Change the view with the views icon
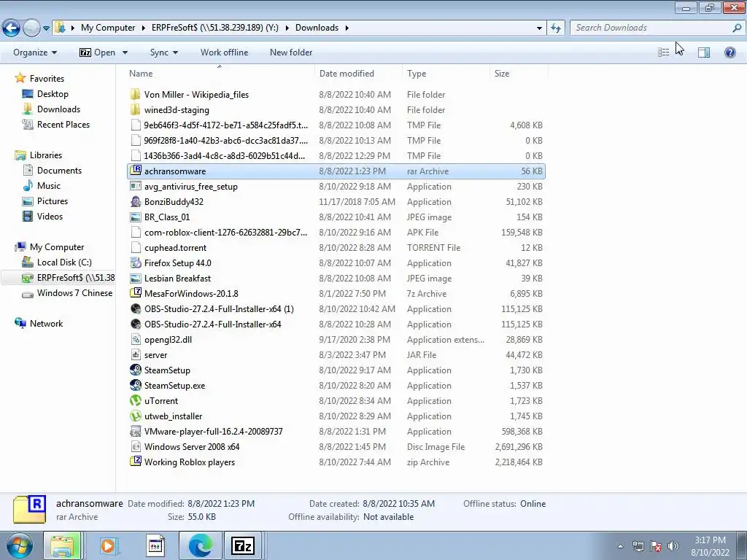Screen dimensions: 747x560 pyautogui.click(x=664, y=52)
